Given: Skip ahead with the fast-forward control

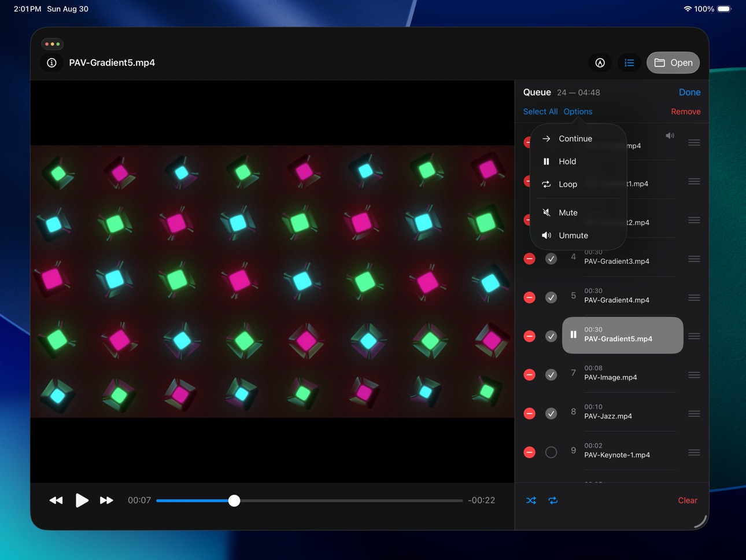Looking at the screenshot, I should click(x=106, y=500).
